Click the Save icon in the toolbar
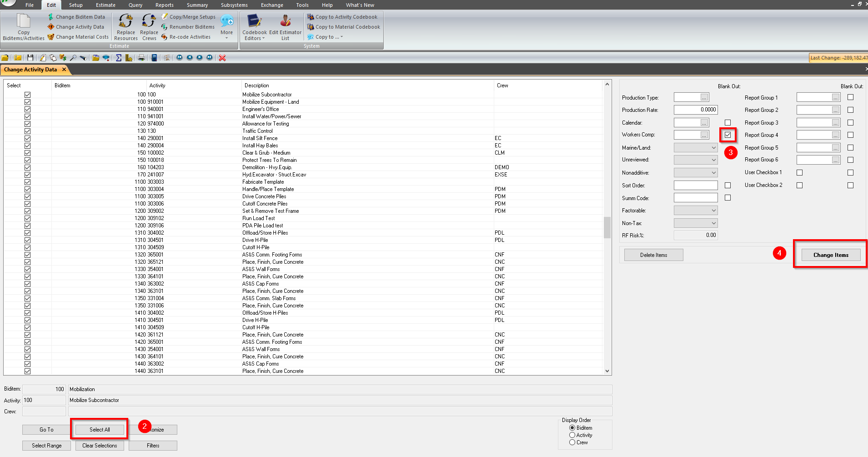 [30, 58]
